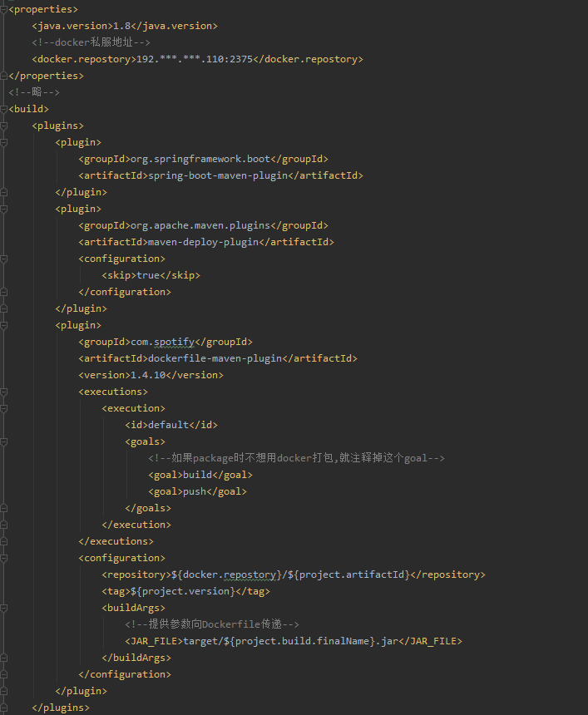Click the <skip>true</skip> line
588x715 pixels.
(x=151, y=275)
